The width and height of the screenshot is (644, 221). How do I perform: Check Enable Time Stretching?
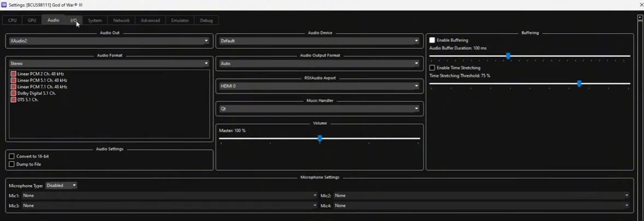[x=432, y=68]
